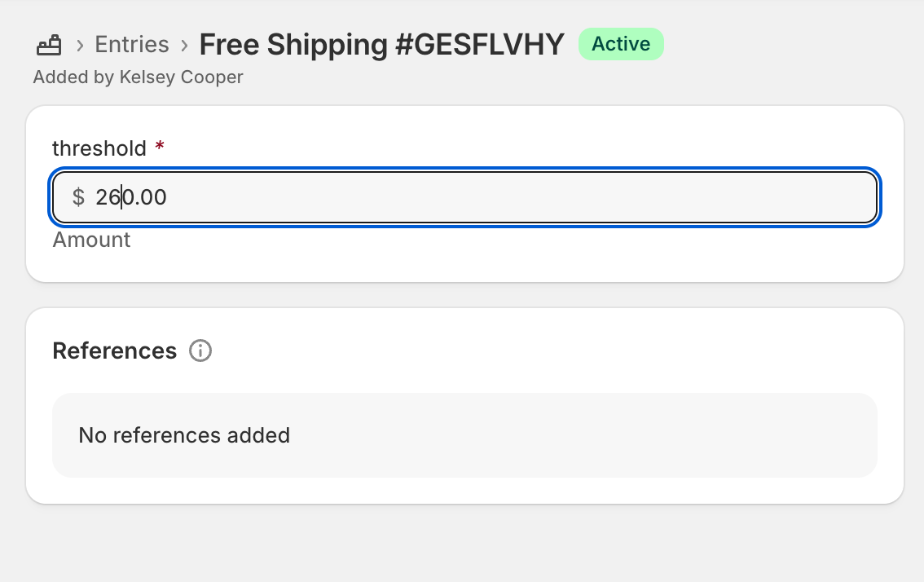Click the Free Shipping #GESFLVHY title
This screenshot has height=582, width=924.
(x=382, y=44)
